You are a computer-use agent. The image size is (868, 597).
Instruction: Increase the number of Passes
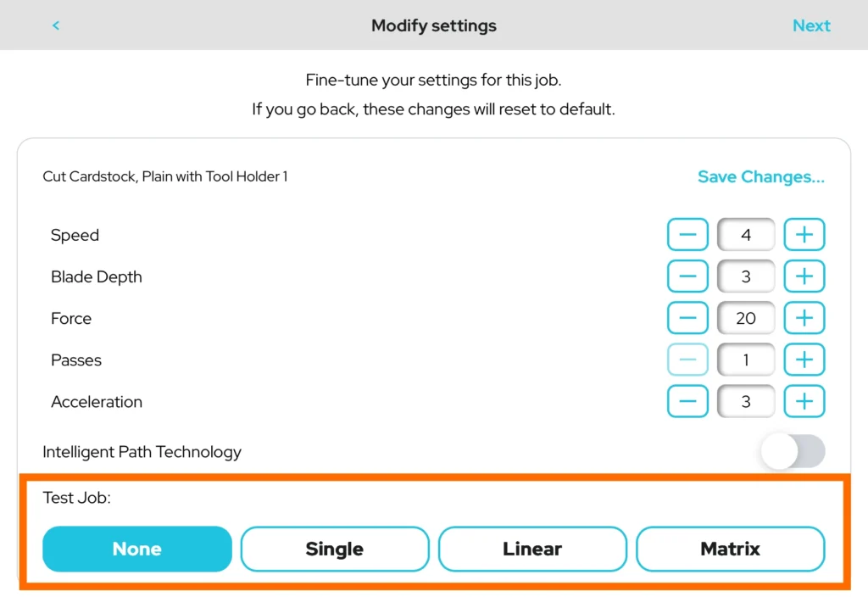tap(804, 360)
